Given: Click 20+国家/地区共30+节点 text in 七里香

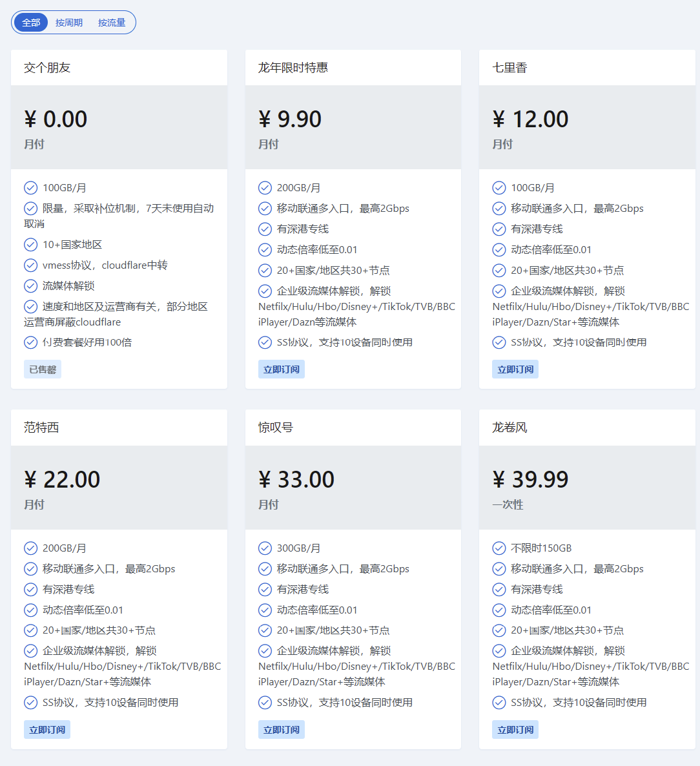Looking at the screenshot, I should [567, 270].
